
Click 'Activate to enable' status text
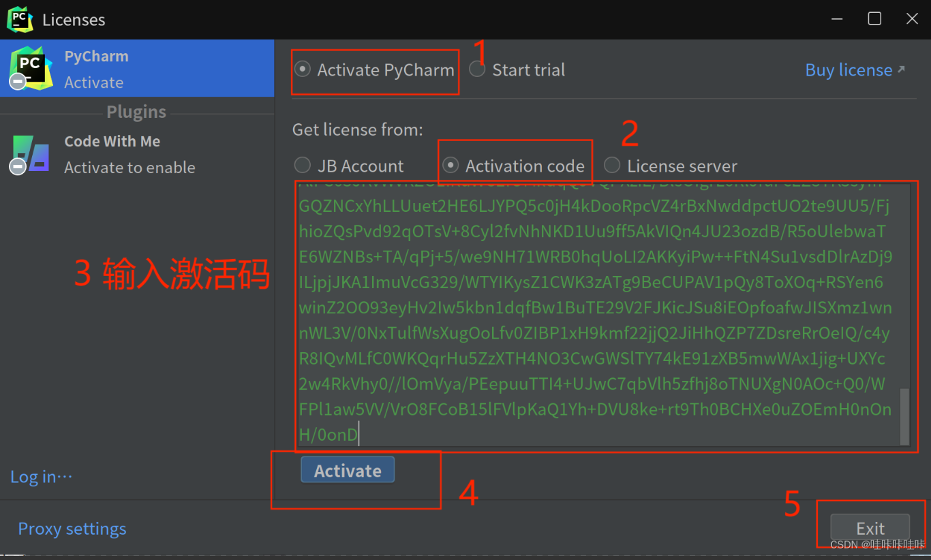(129, 168)
